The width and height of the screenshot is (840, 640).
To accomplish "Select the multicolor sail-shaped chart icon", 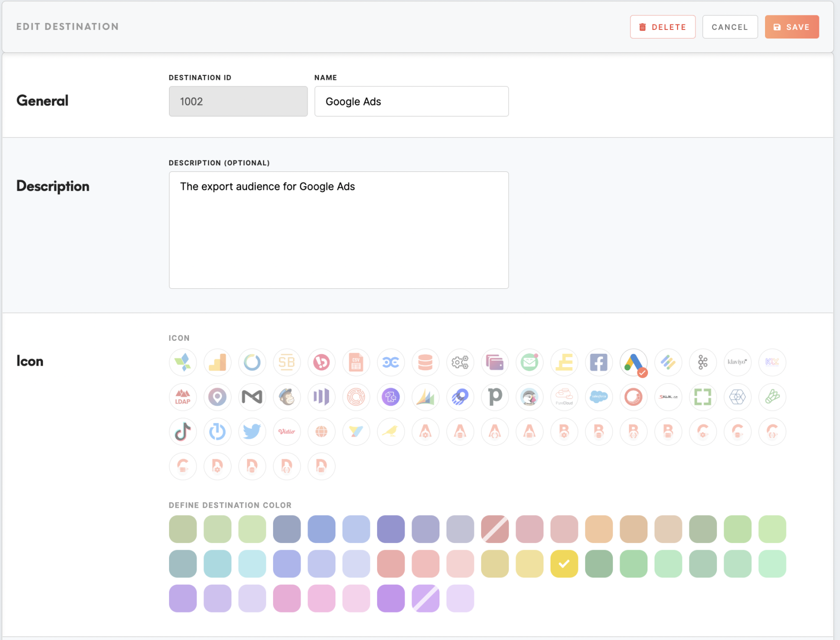I will point(425,397).
